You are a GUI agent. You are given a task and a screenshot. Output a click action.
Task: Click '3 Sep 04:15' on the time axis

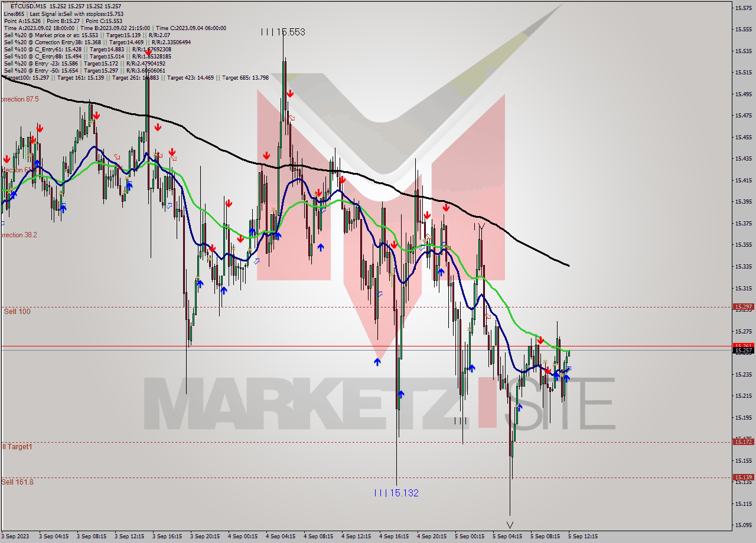coord(54,537)
